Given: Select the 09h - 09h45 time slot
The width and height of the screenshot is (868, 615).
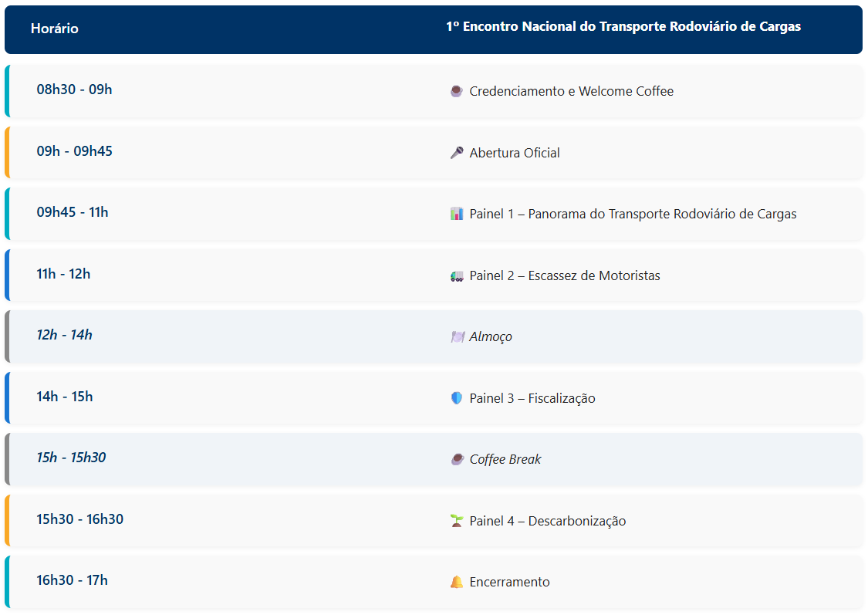Looking at the screenshot, I should (x=74, y=150).
